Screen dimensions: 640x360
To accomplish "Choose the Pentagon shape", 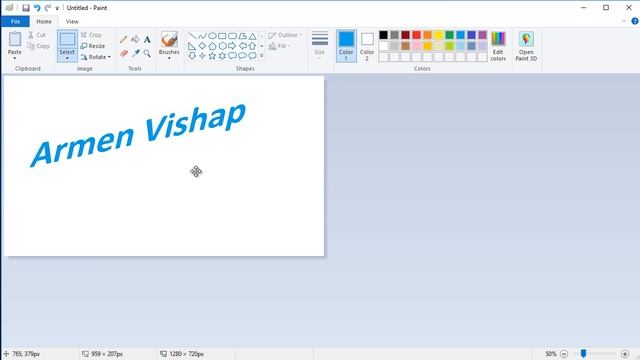I will [x=212, y=46].
